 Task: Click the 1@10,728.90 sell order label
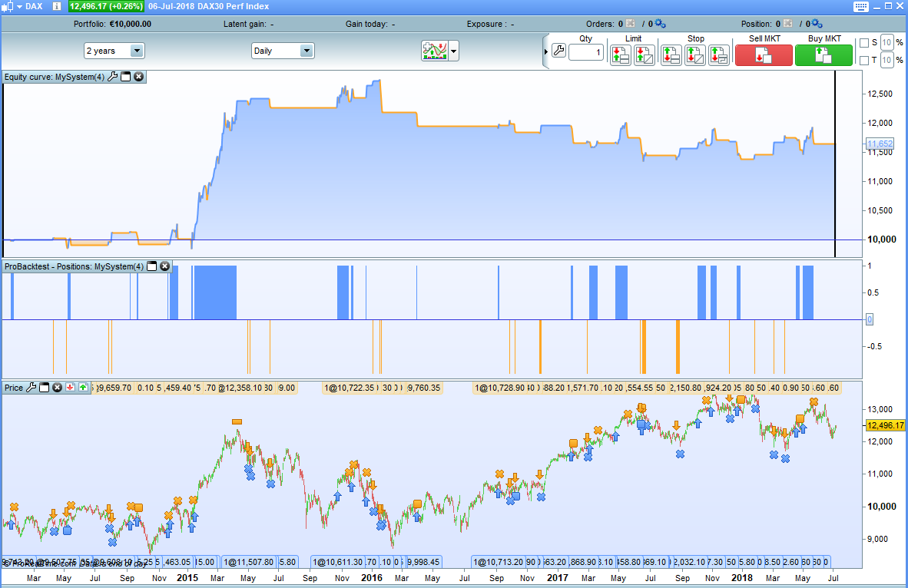[x=499, y=388]
